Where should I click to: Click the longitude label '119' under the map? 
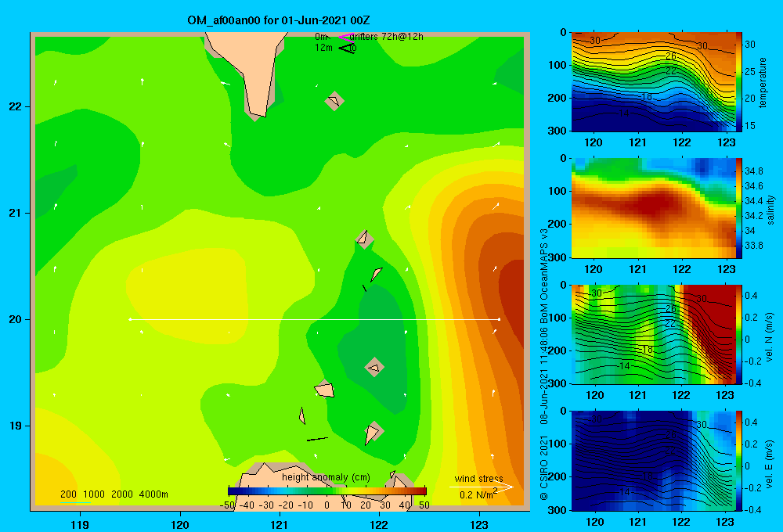pos(80,524)
